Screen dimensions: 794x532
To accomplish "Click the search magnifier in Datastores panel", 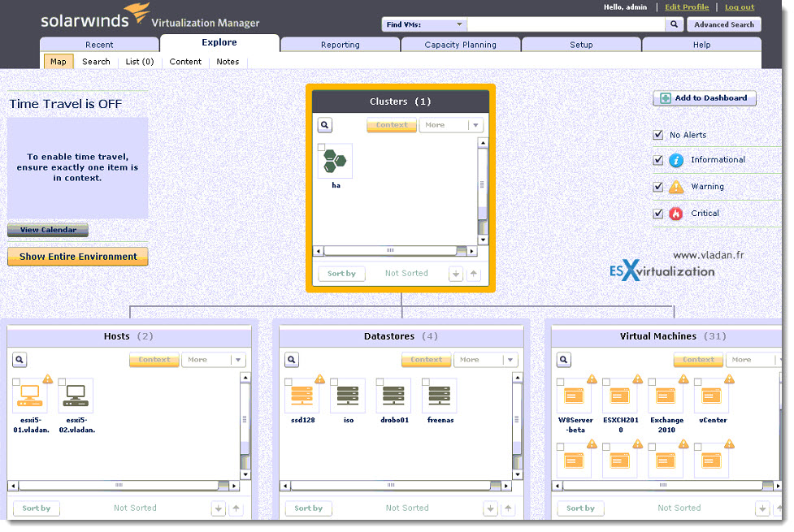I will click(292, 360).
